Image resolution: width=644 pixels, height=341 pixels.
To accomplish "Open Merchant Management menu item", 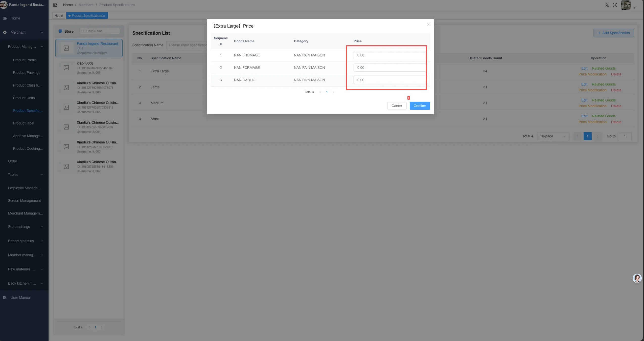I will coord(26,213).
